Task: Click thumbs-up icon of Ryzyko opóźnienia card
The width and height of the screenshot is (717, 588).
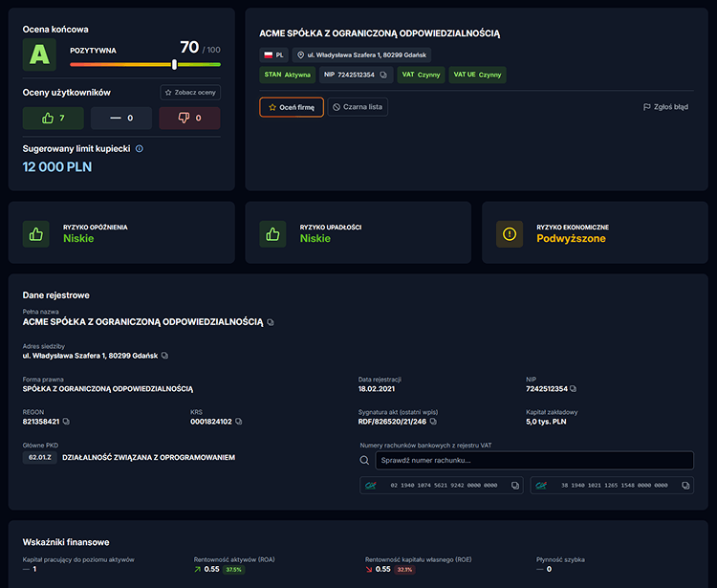Action: tap(36, 234)
